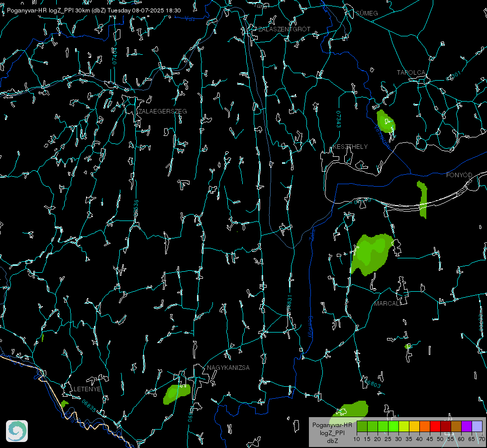Select the 30-35 dBZ yellow-green legend swatch
This screenshot has width=487, height=448.
(x=404, y=426)
